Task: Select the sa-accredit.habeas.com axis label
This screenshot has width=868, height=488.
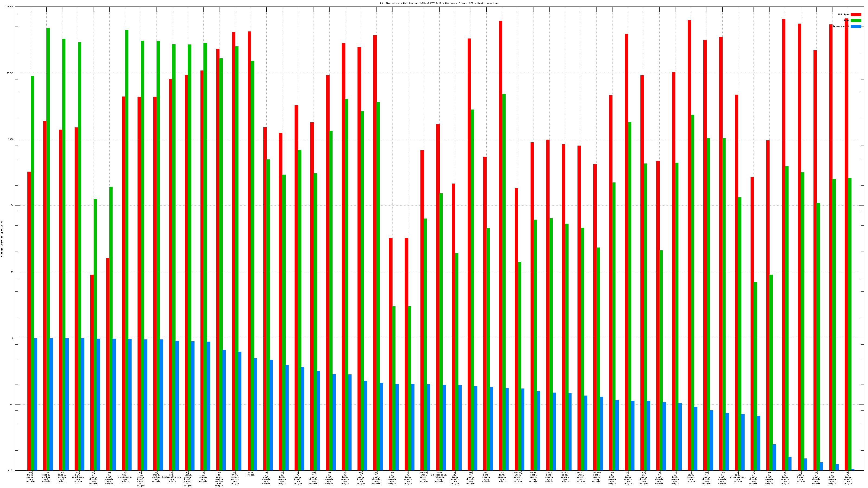Action: coord(439,477)
